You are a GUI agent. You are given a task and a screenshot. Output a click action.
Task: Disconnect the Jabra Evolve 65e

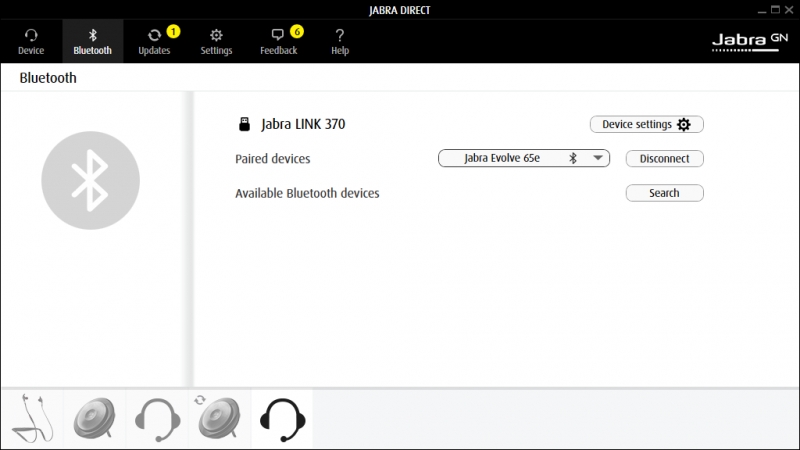click(664, 159)
